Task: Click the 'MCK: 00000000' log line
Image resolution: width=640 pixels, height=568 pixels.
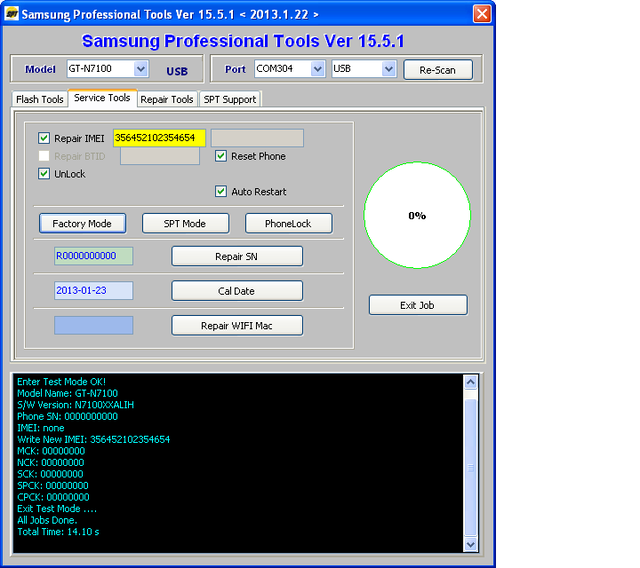Action: click(51, 451)
